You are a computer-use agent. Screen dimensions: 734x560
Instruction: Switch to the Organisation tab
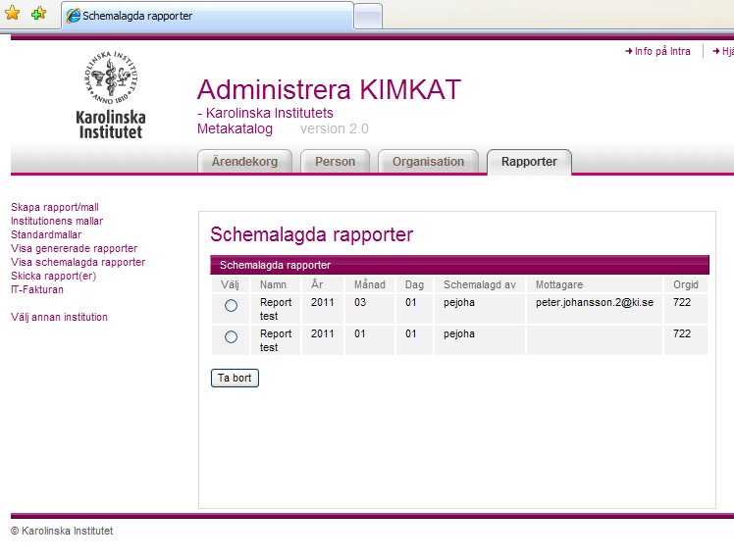coord(428,162)
